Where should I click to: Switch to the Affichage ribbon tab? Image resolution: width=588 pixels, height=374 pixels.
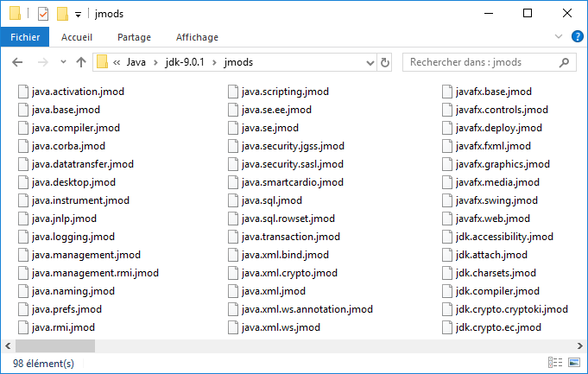point(197,37)
